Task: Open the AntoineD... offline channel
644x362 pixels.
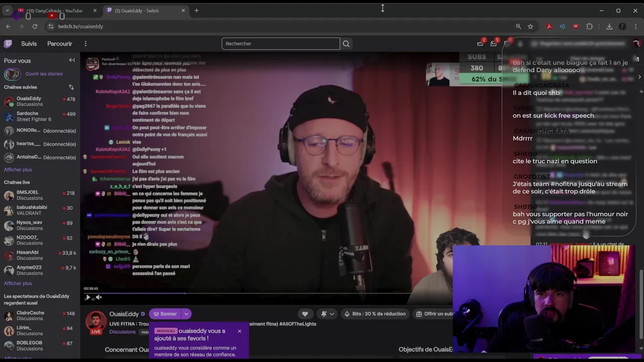Action: (x=40, y=157)
